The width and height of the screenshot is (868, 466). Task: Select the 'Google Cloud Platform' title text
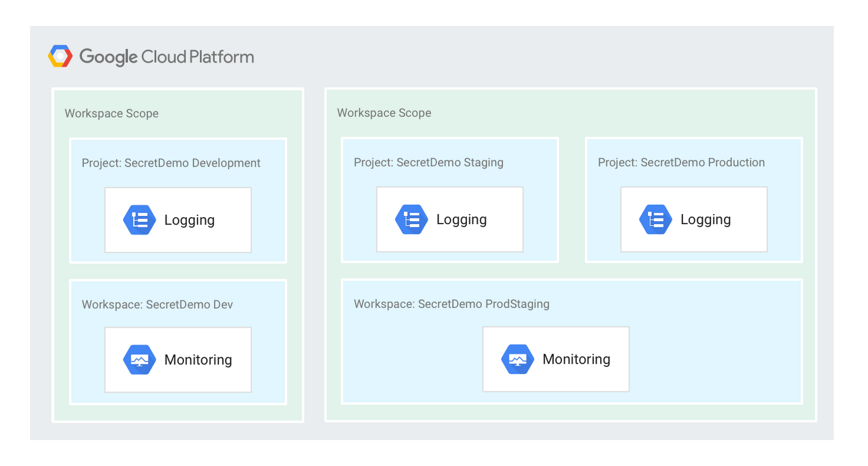[167, 57]
